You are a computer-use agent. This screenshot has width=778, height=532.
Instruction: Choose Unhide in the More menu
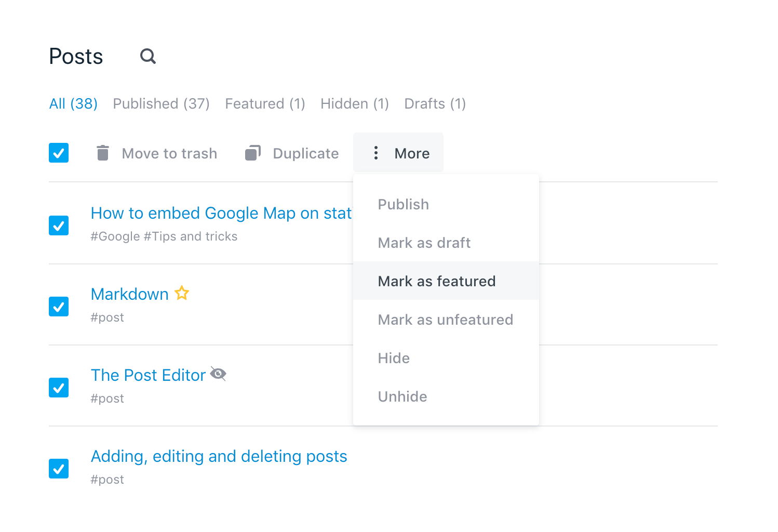coord(403,396)
